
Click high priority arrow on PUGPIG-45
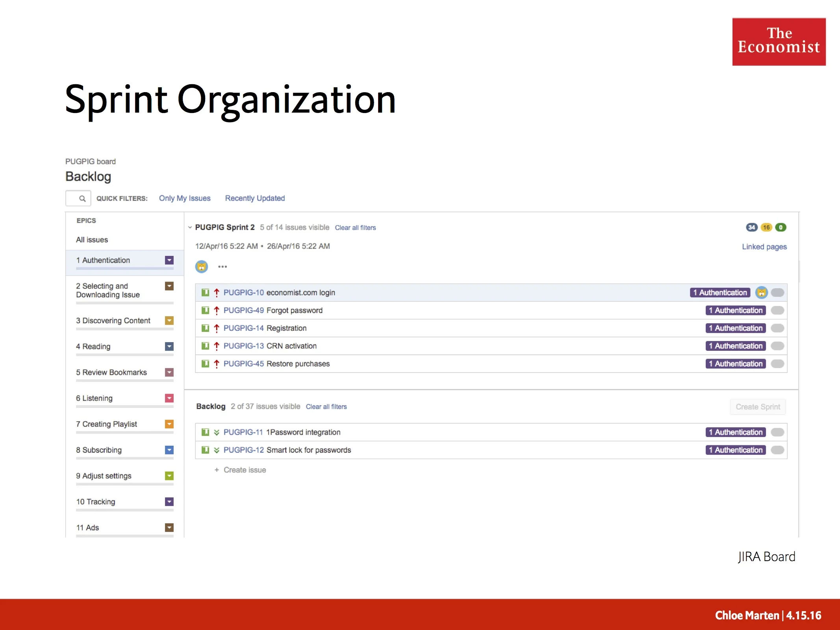click(x=217, y=364)
